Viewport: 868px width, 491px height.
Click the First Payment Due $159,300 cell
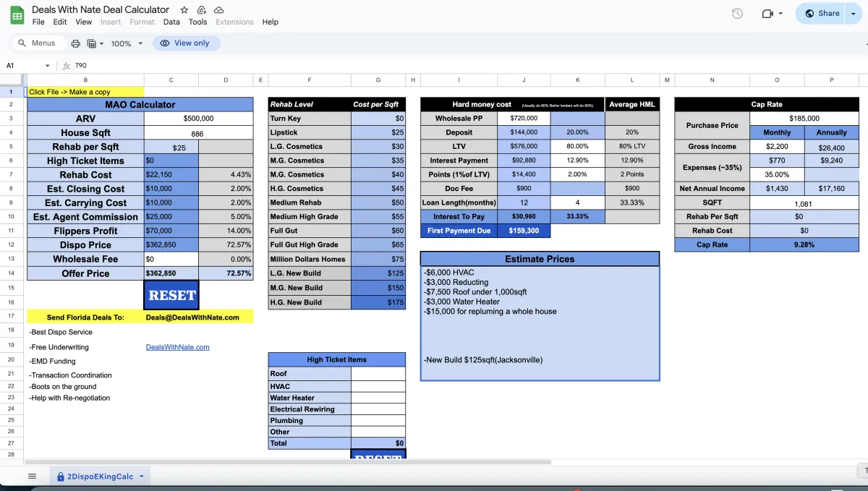pyautogui.click(x=524, y=231)
